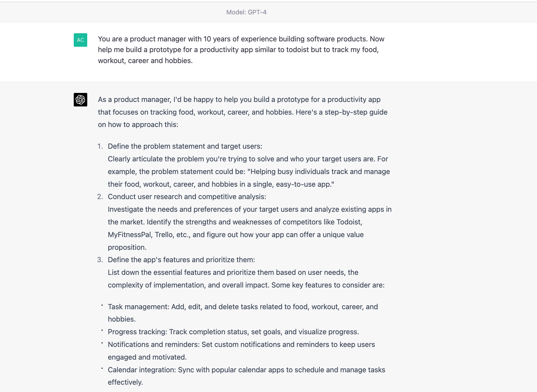Screen dimensions: 537x392
Task: Click the heading 'Define the app's features and prioritize them'
Action: pyautogui.click(x=181, y=260)
